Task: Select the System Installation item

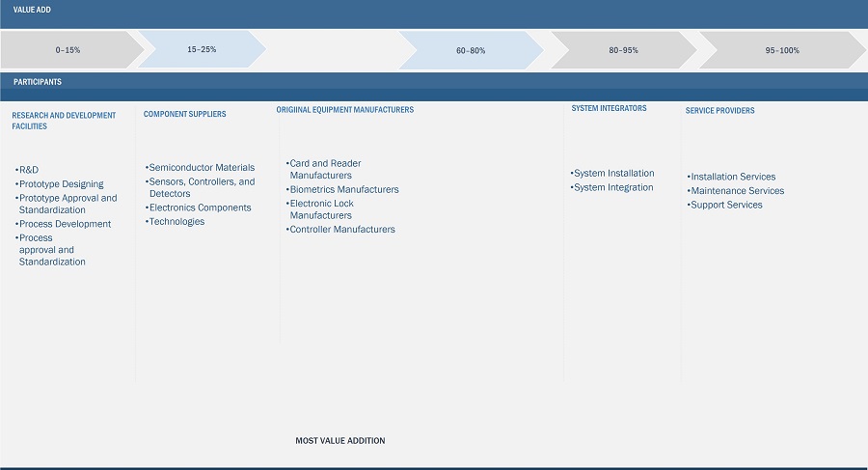Action: pyautogui.click(x=613, y=174)
